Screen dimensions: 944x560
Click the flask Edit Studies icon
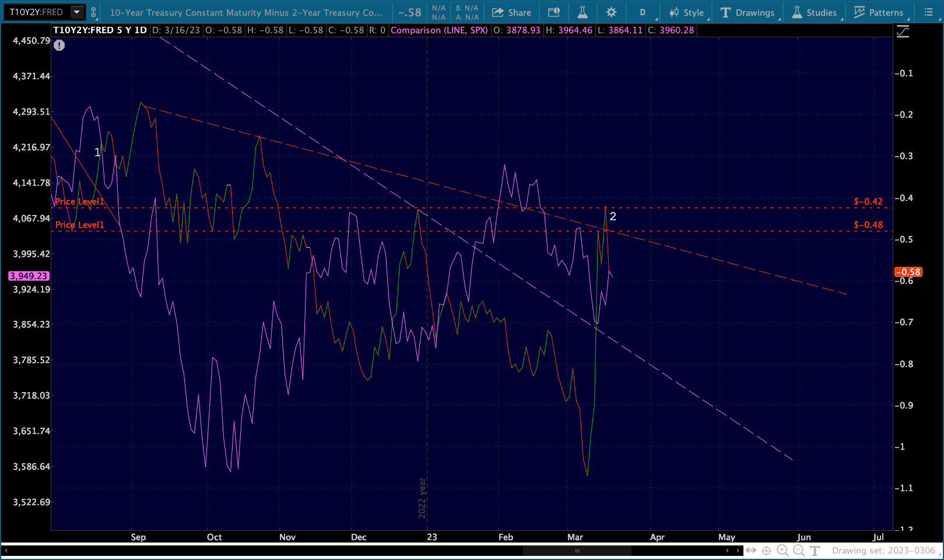point(582,12)
